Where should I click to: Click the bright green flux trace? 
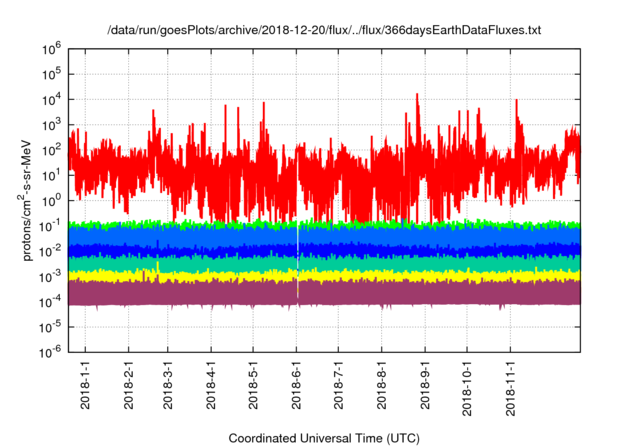pos(324,224)
